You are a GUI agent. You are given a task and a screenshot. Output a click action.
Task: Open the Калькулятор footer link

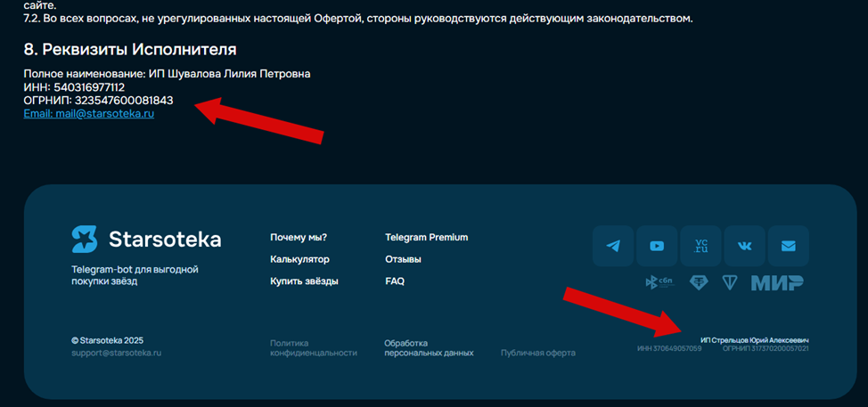tap(299, 259)
